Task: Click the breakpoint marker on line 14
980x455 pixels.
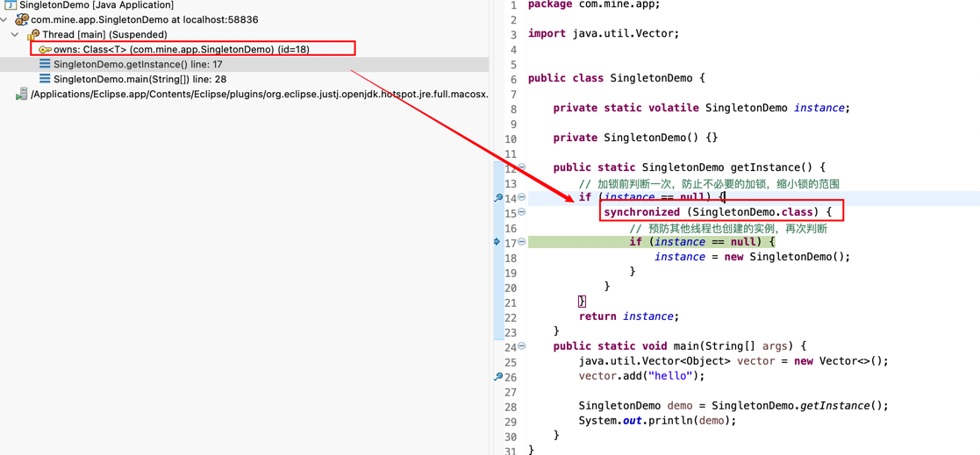Action: tap(498, 198)
